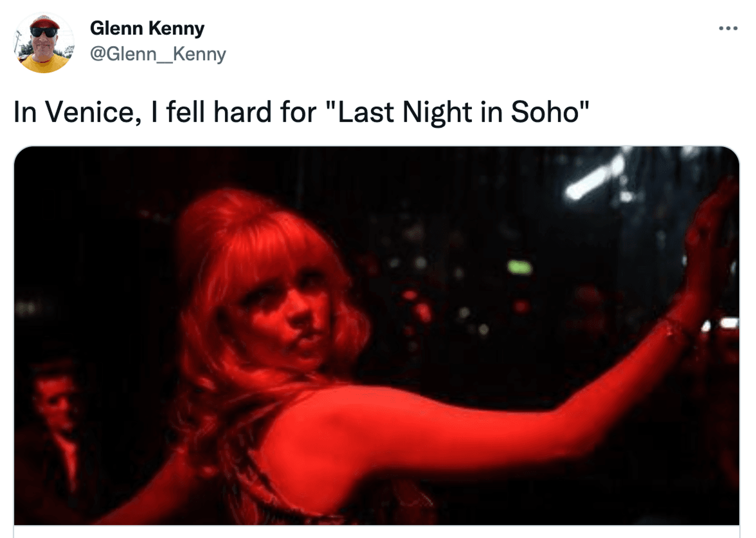Open the three-dot more options menu
This screenshot has width=756, height=538.
point(728,29)
